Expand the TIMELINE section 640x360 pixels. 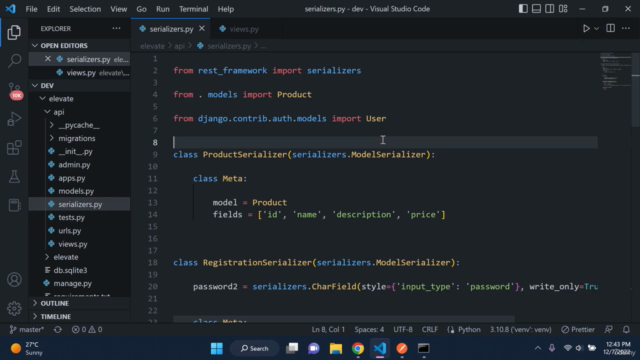click(x=79, y=316)
